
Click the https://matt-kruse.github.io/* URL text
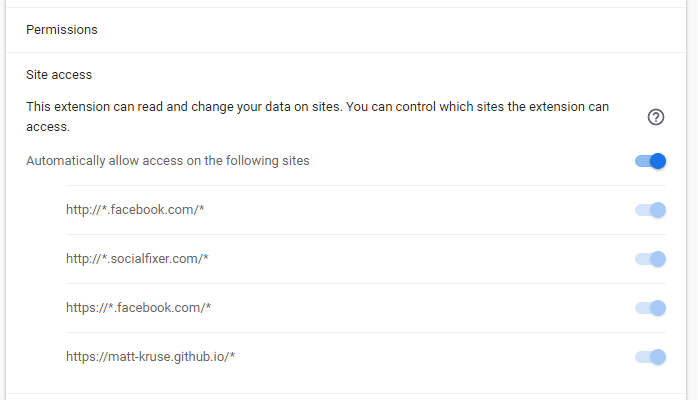150,356
